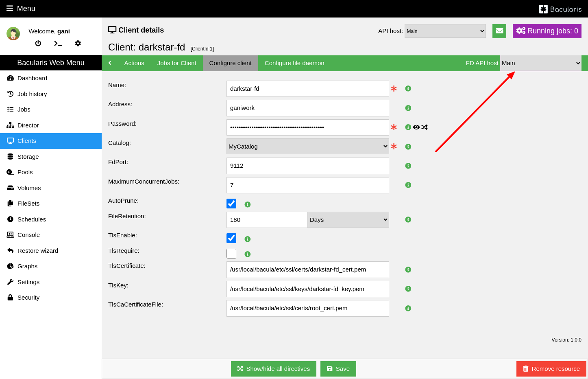Toggle the AutoPrune checkbox

(231, 204)
